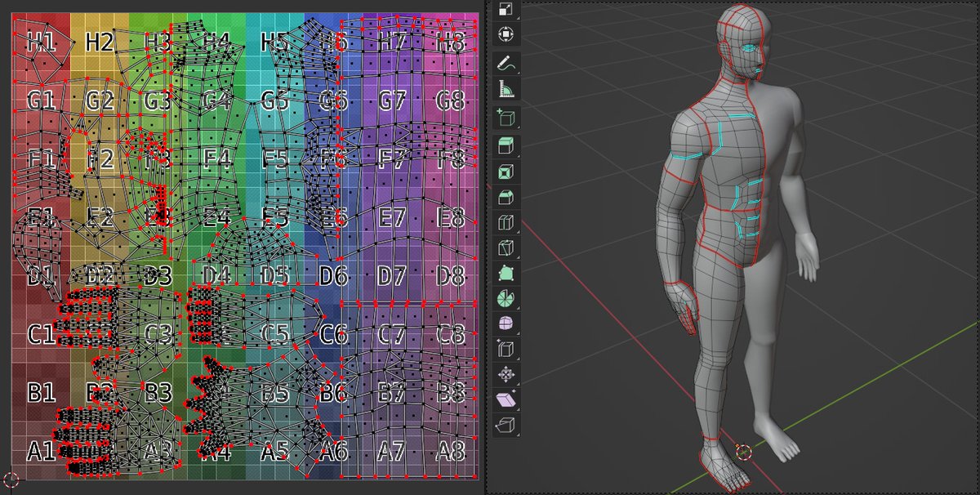Select the Shear tool
Viewport: 980px width, 495px height.
506,400
